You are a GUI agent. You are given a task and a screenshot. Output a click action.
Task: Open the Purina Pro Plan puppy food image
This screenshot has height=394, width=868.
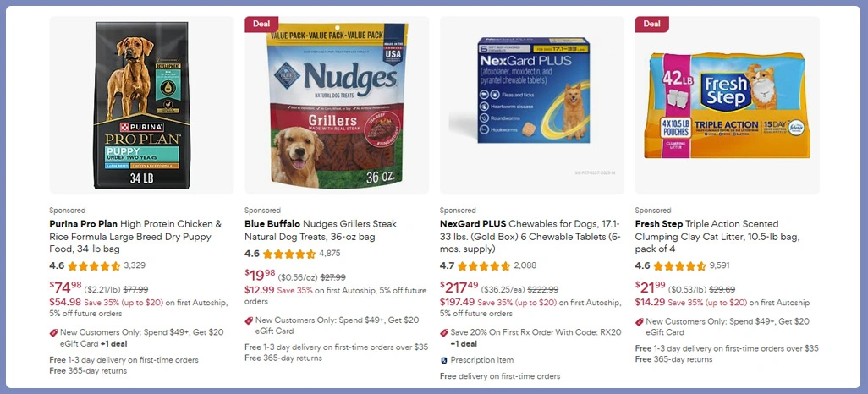click(x=142, y=105)
